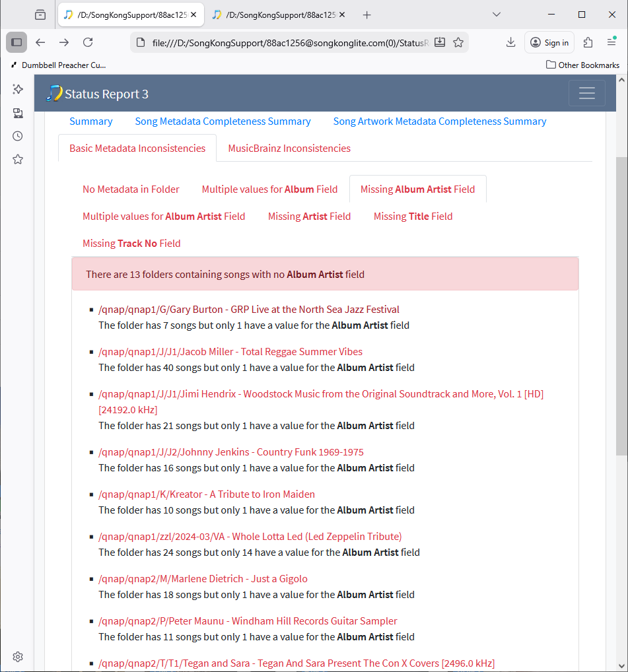Open the AI chatbot sparkle icon in the sidebar
The height and width of the screenshot is (672, 628).
click(18, 89)
